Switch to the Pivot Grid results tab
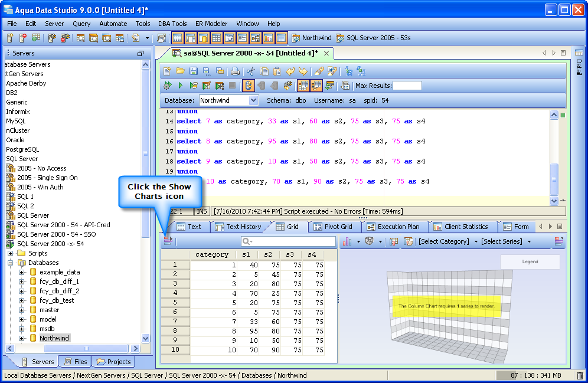Viewport: 588px width, 383px height. pos(334,227)
